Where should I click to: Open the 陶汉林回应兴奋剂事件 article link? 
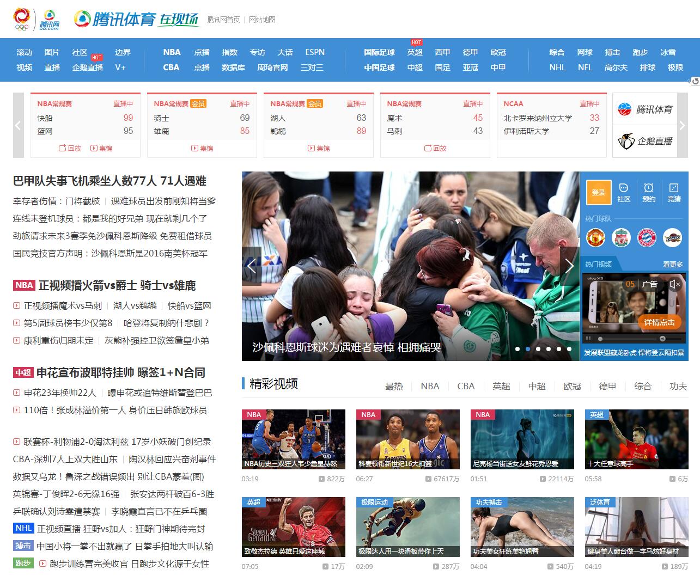pos(172,459)
